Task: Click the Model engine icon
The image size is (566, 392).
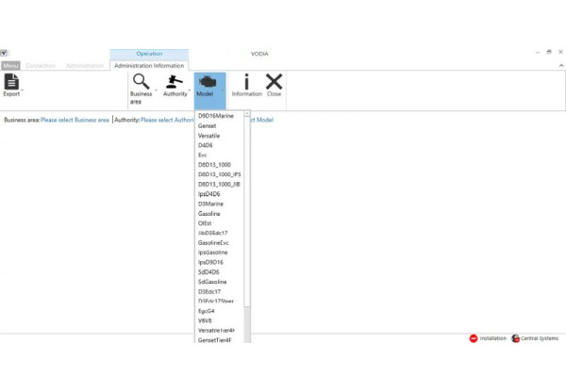Action: 206,82
